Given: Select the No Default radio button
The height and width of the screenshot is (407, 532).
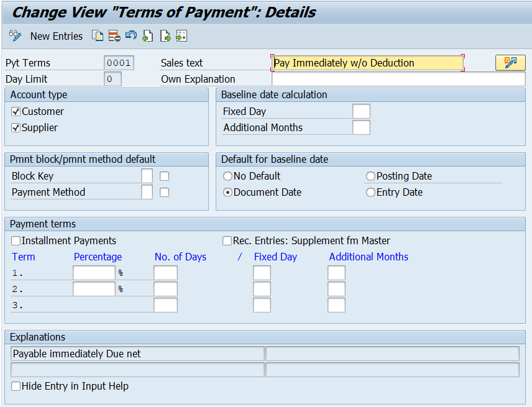Looking at the screenshot, I should tap(227, 176).
